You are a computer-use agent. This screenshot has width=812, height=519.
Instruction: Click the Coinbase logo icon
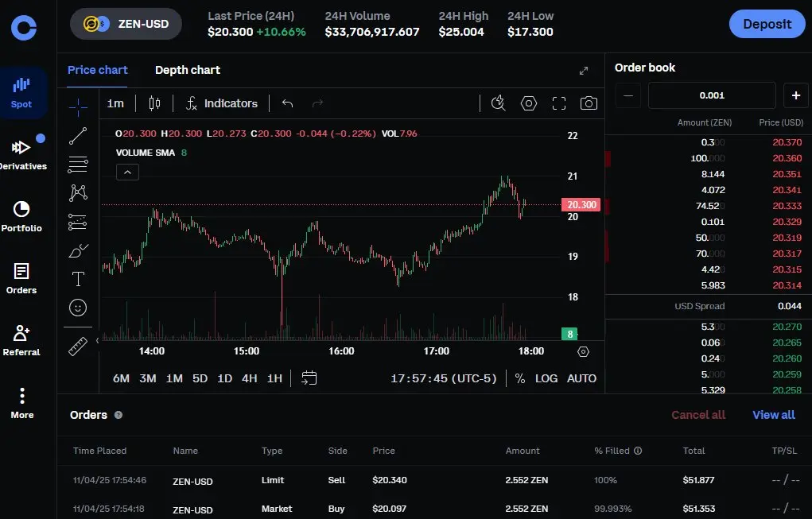24,28
